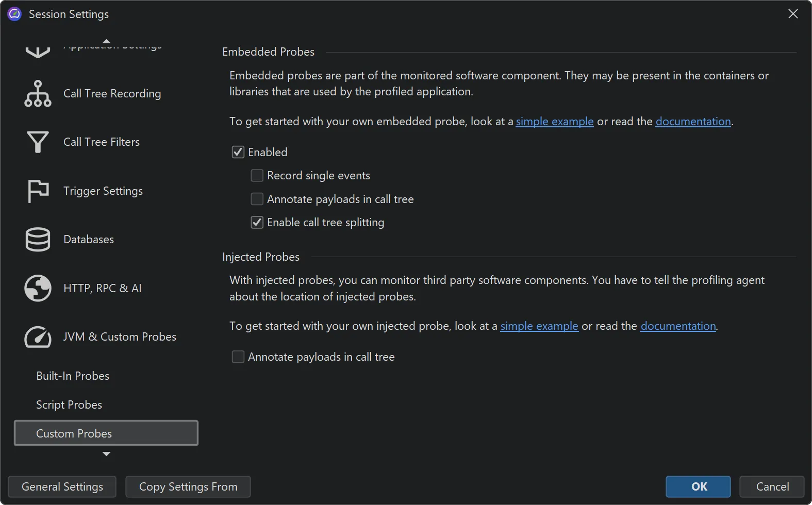Click the Call Tree Filters funnel icon
Viewport: 812px width, 505px height.
click(x=38, y=142)
